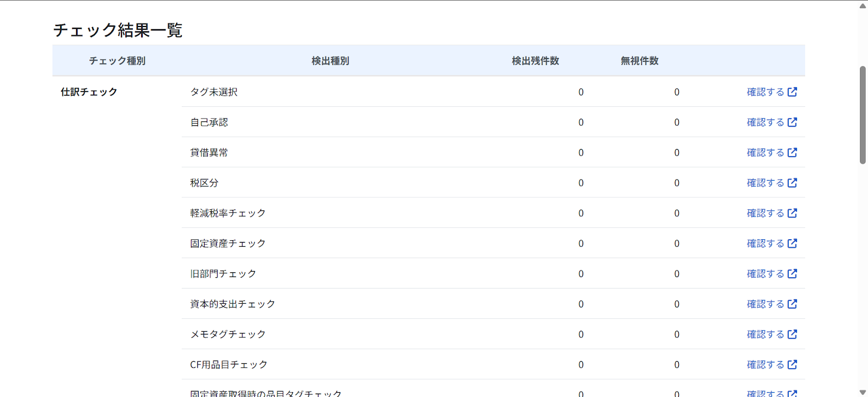This screenshot has height=397, width=868.
Task: Click the 検出種別 column header
Action: click(x=330, y=61)
